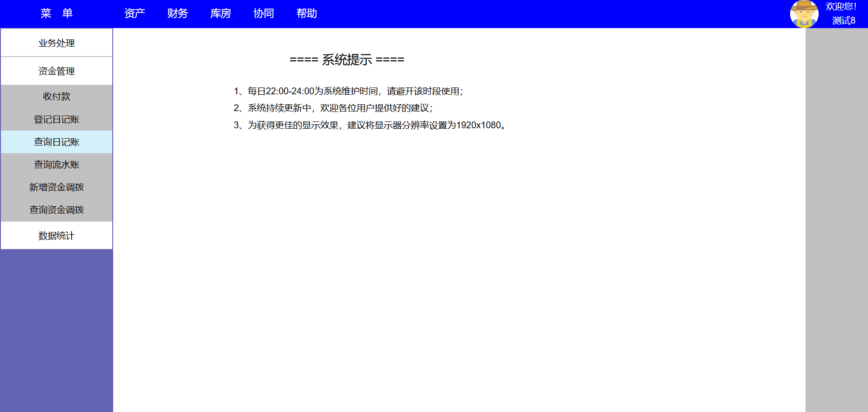
Task: Expand the 业务处理 sidebar section
Action: [57, 43]
